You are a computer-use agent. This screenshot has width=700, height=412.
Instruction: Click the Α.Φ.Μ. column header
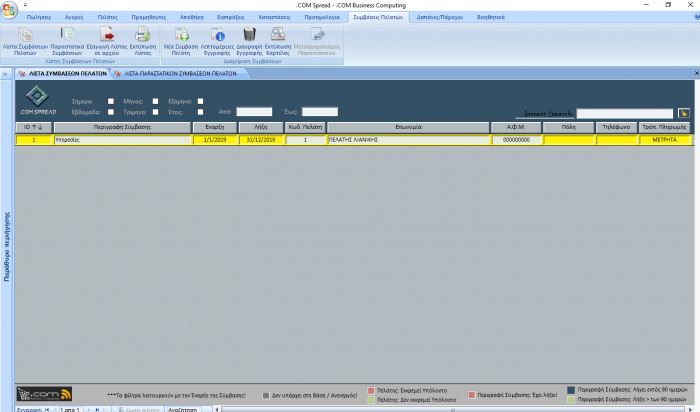pyautogui.click(x=516, y=127)
